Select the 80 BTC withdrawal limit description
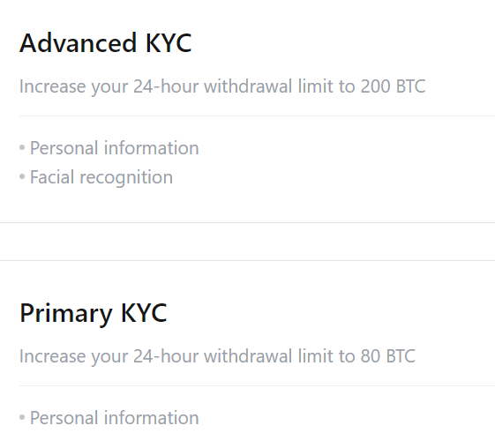 coord(217,356)
